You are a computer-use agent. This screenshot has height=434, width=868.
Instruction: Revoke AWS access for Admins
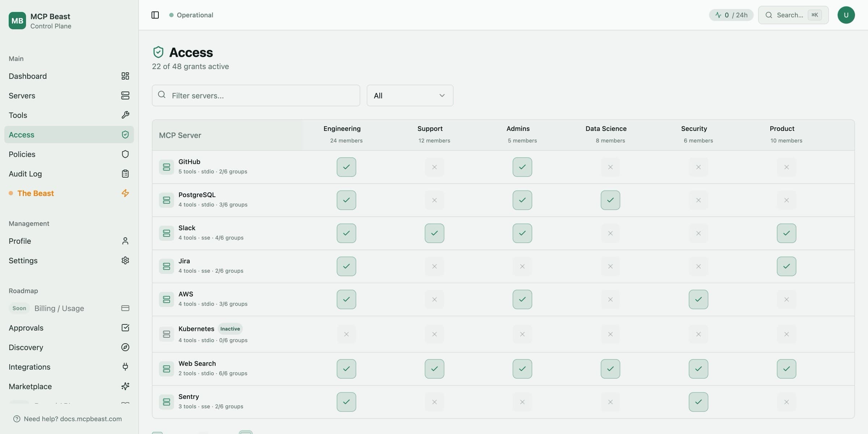pos(522,299)
